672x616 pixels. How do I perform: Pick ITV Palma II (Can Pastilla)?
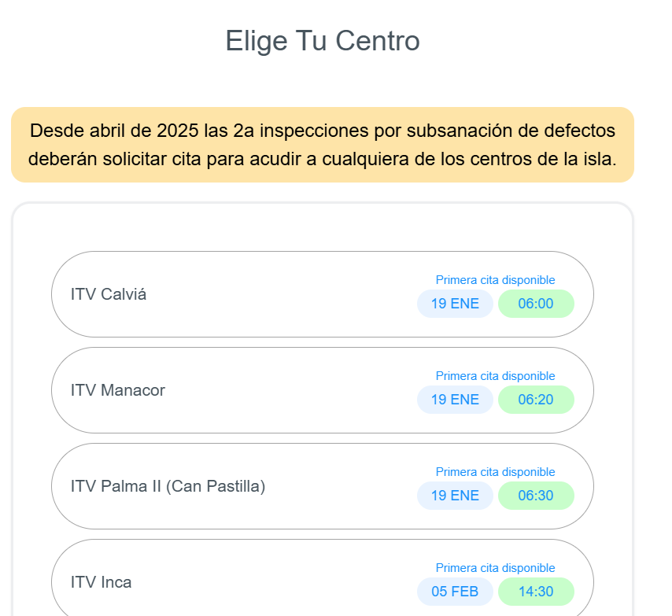tap(168, 486)
